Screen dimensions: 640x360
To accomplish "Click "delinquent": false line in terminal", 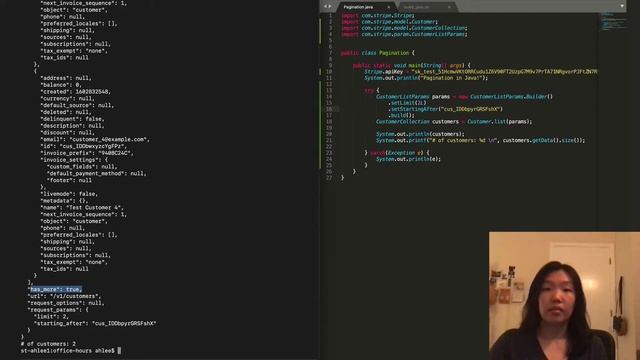I will 72,119.
